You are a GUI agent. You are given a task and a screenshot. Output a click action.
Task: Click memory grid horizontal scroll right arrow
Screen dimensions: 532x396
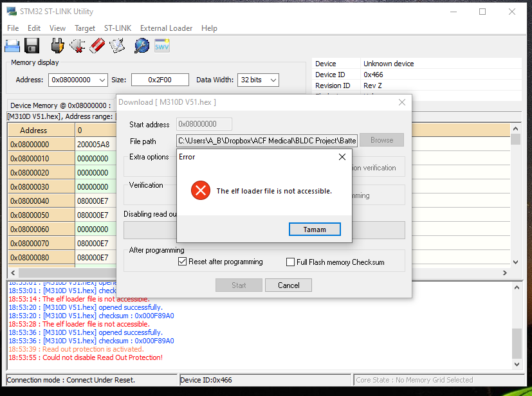click(x=505, y=273)
